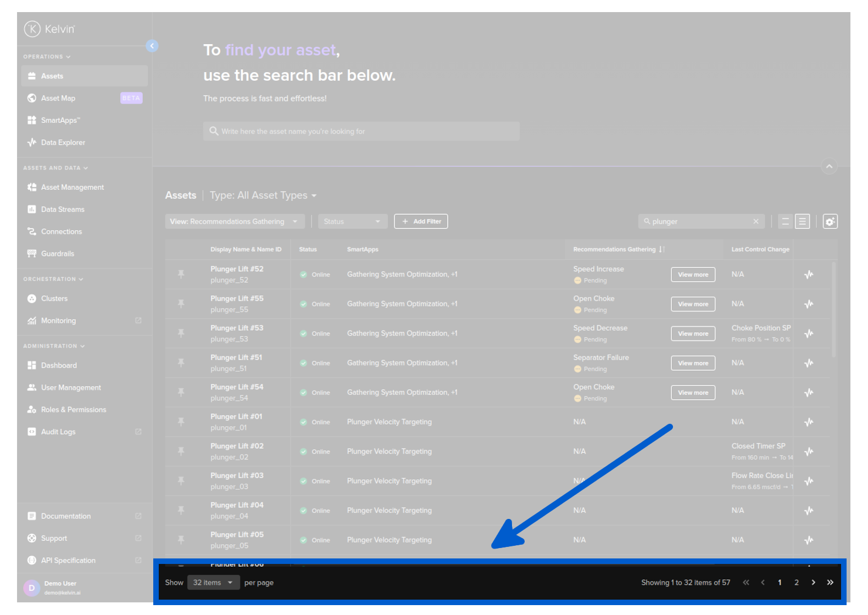Clear the plunger search filter
This screenshot has height=615, width=868.
[756, 221]
